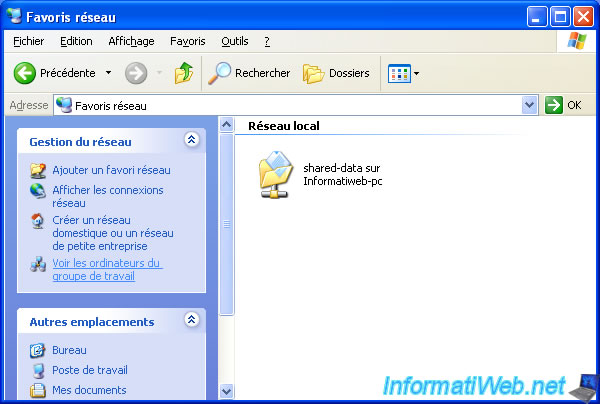
Task: Click the Réseau local group heading
Action: click(284, 126)
